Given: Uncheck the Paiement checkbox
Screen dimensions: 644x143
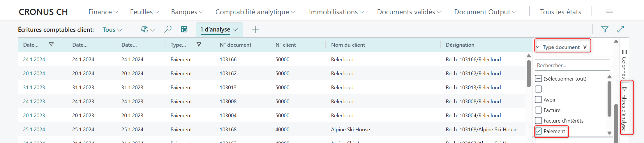Looking at the screenshot, I should [539, 131].
